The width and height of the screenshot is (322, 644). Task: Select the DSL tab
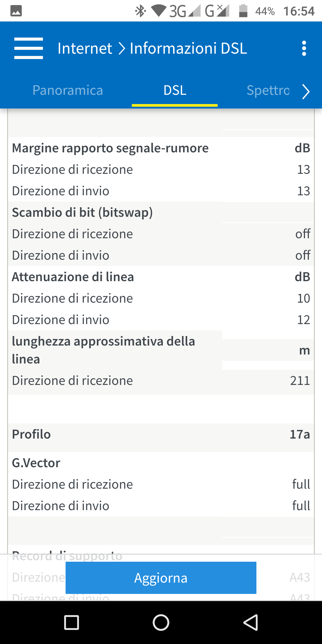click(x=175, y=90)
